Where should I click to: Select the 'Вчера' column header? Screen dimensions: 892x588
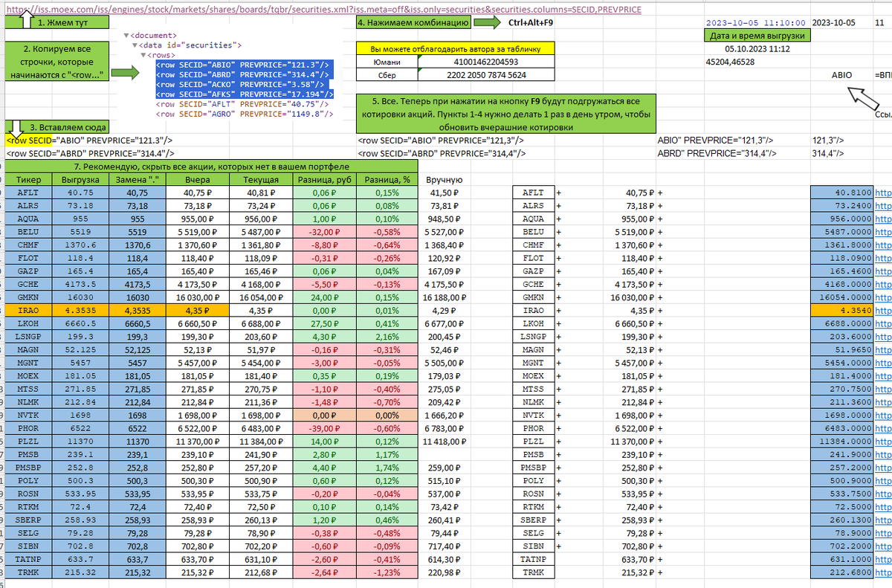[198, 180]
